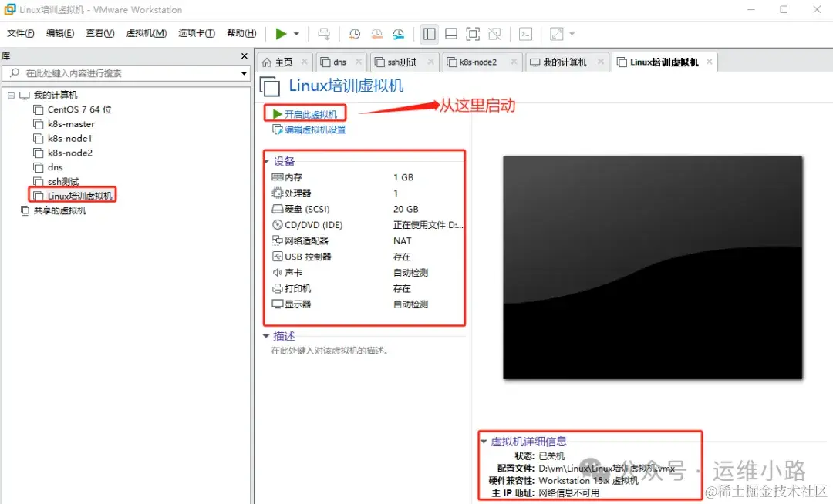Click the revert to snapshot icon
Screen dimensions: 833x504
[376, 34]
